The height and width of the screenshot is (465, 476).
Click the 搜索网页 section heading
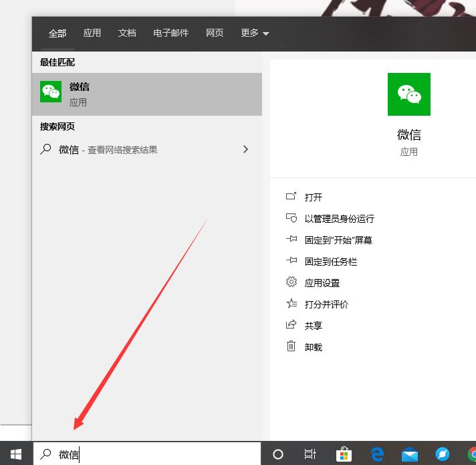(x=57, y=126)
